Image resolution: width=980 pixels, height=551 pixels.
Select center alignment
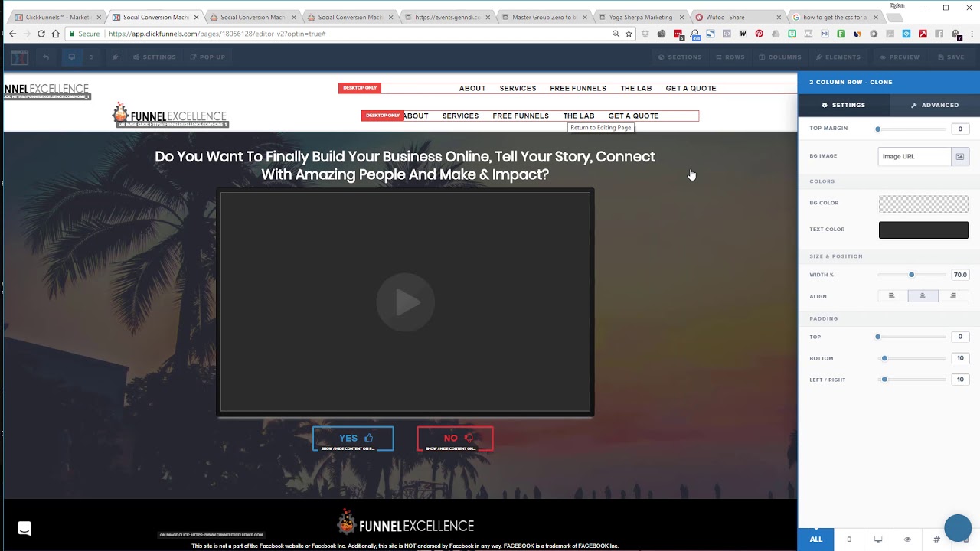(923, 295)
